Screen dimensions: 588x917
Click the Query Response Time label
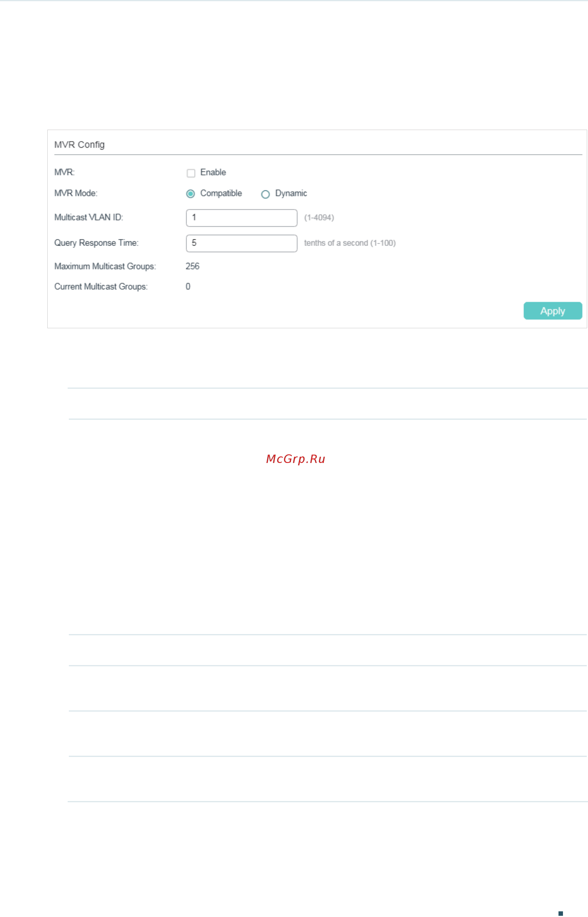96,243
